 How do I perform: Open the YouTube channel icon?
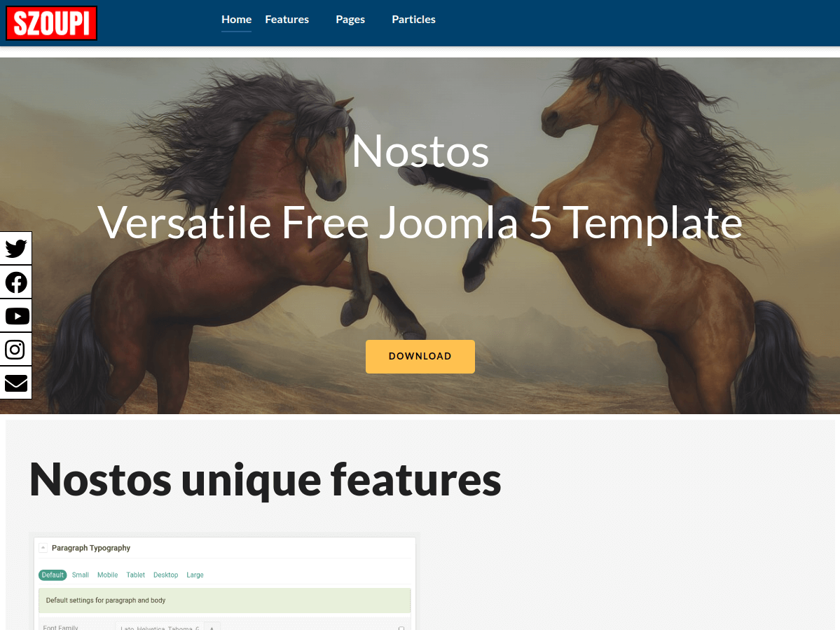point(15,315)
